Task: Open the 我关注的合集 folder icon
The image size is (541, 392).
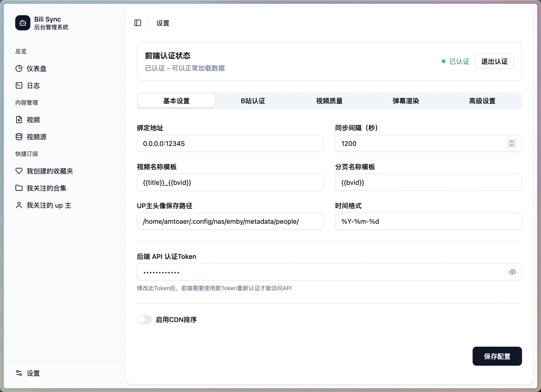Action: [x=19, y=188]
